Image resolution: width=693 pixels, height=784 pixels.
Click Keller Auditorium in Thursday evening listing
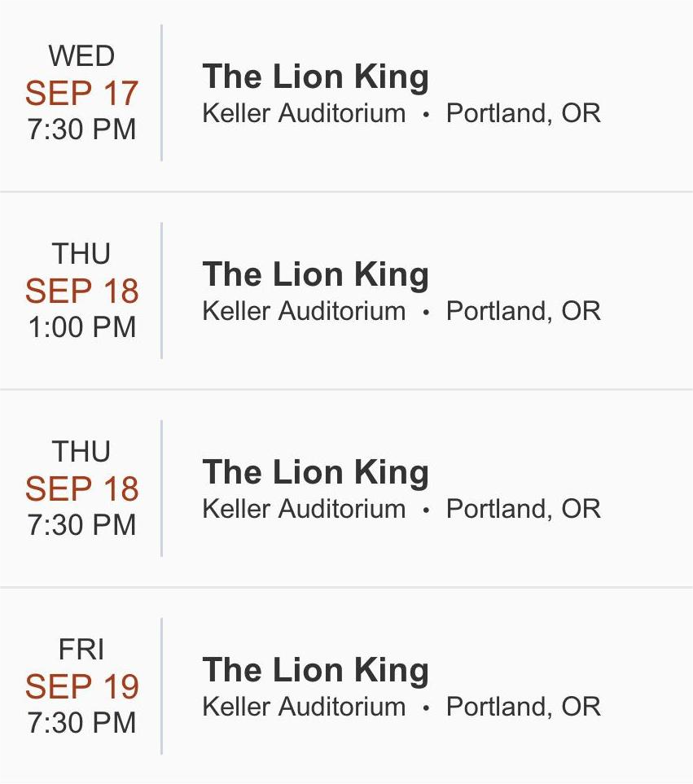pyautogui.click(x=304, y=509)
